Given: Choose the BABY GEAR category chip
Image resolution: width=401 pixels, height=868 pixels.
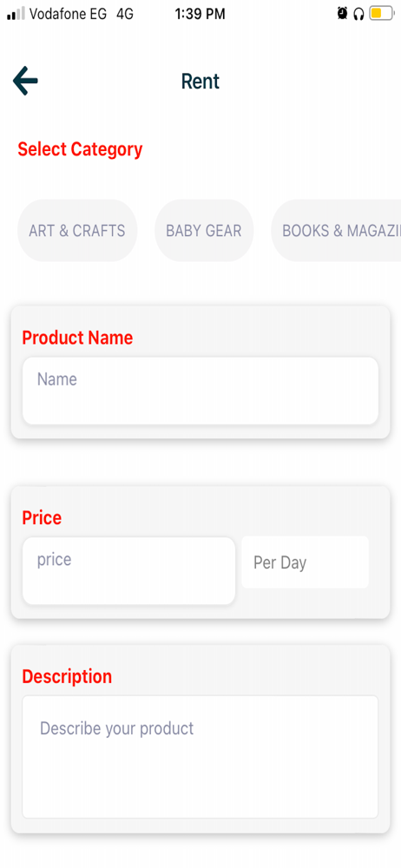Looking at the screenshot, I should [x=204, y=230].
